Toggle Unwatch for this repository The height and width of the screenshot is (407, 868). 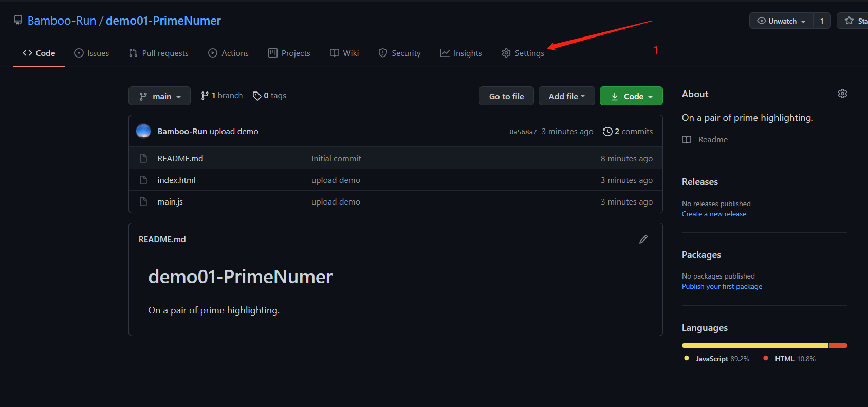coord(782,21)
